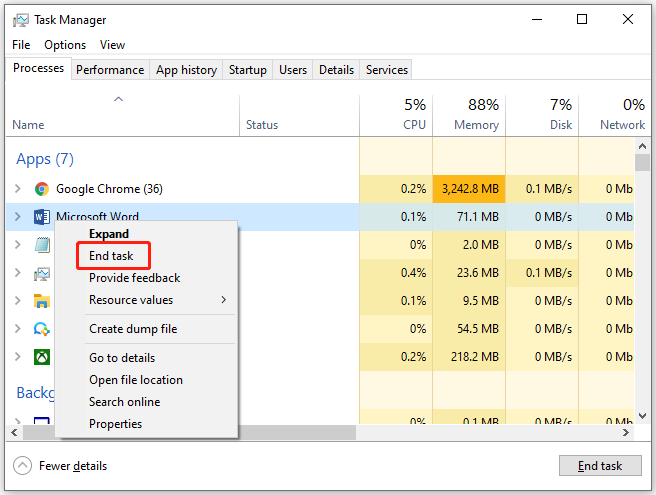656x495 pixels.
Task: Click the vertical scrollbar down arrow
Action: click(x=643, y=415)
